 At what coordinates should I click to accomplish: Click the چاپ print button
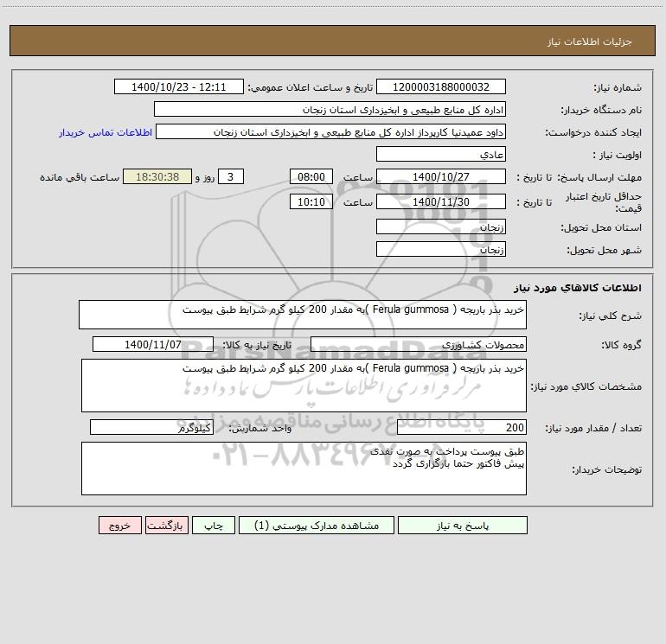[x=214, y=525]
